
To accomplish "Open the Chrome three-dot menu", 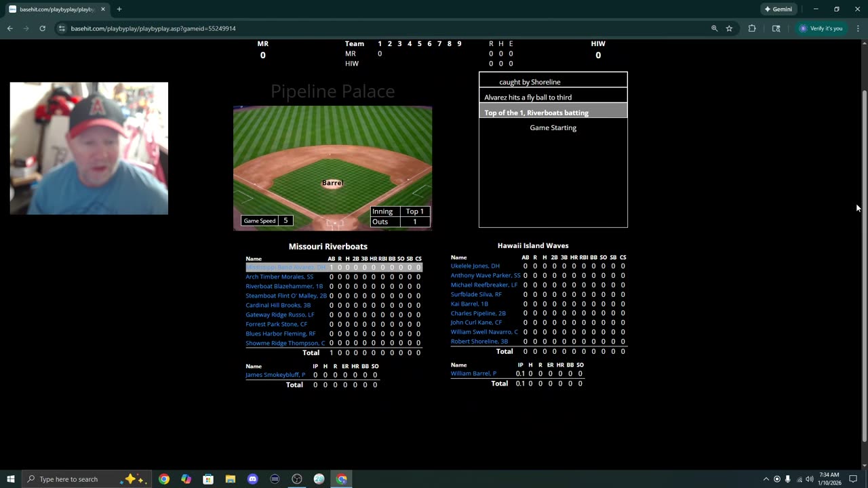I will (858, 28).
